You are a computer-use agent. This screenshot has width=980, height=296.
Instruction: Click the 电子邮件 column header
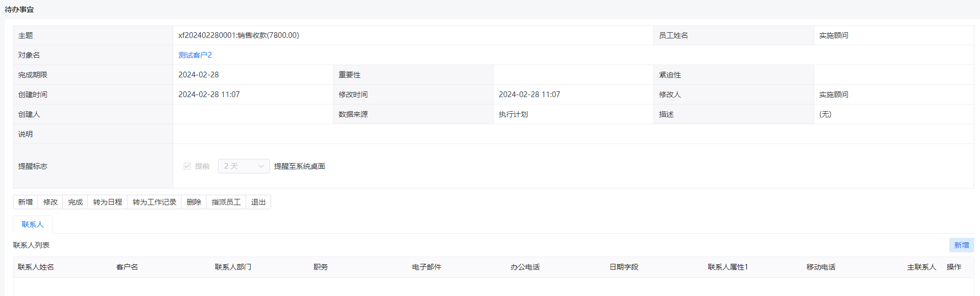(x=427, y=267)
